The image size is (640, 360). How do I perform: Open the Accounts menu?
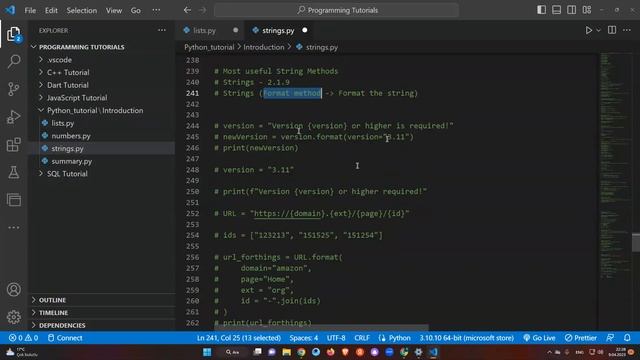13,289
